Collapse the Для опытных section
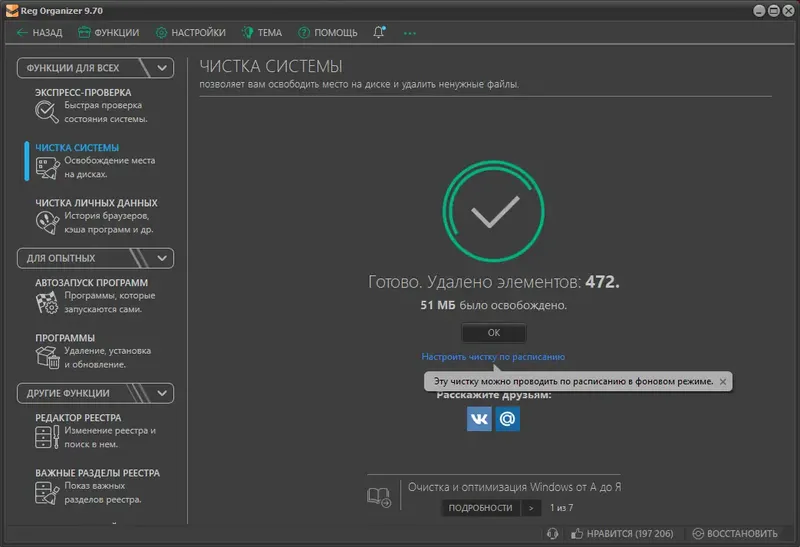800x547 pixels. click(x=162, y=258)
